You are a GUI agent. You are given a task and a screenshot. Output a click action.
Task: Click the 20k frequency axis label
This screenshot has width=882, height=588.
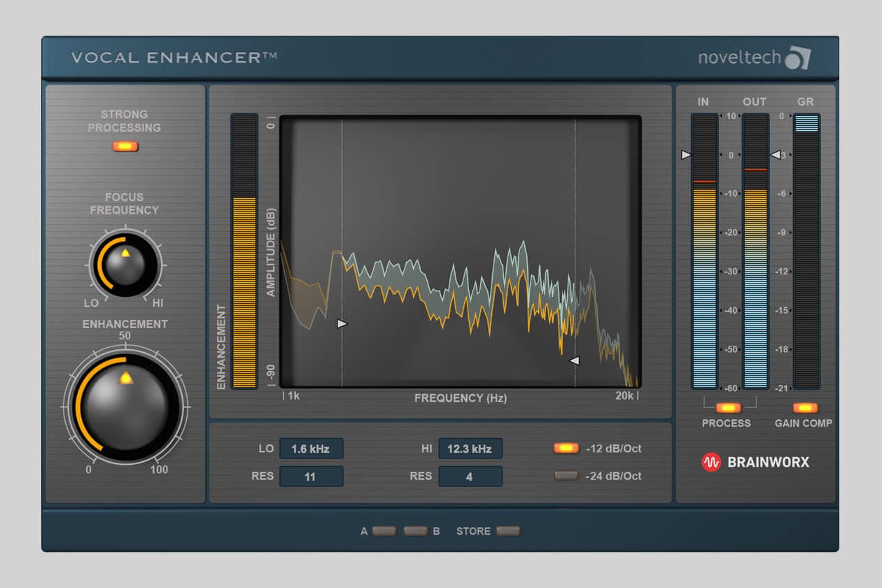(x=624, y=395)
